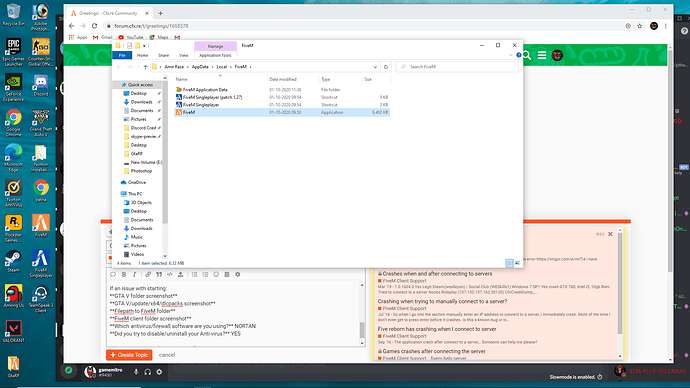Go up one folder level in Explorer
Viewport: 690px width, 388px height.
[x=145, y=67]
